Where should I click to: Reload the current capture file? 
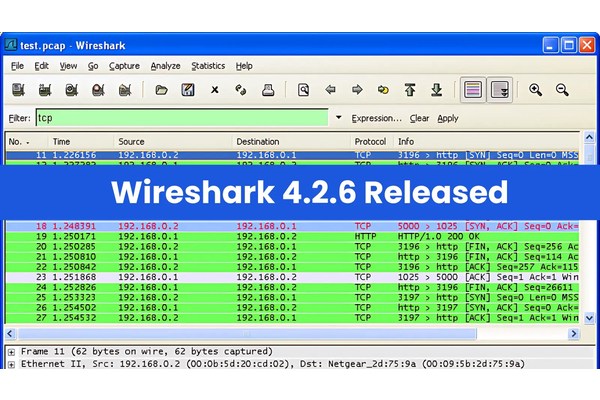[241, 90]
